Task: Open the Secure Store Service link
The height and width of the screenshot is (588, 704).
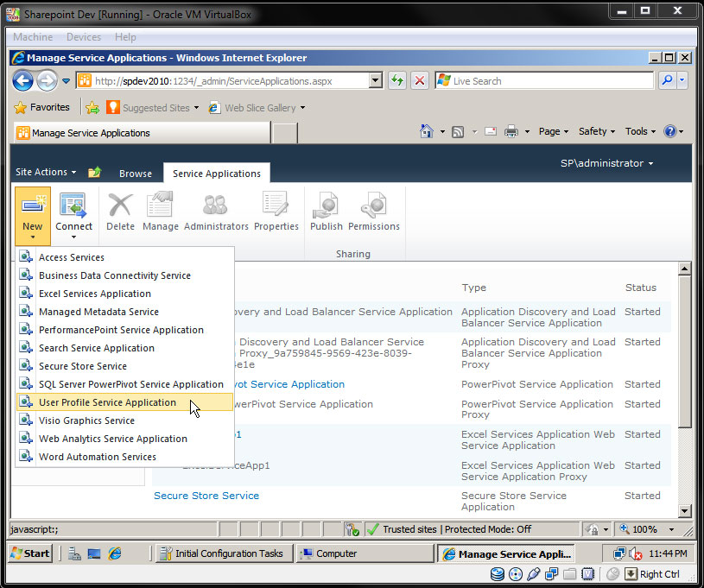Action: 206,496
